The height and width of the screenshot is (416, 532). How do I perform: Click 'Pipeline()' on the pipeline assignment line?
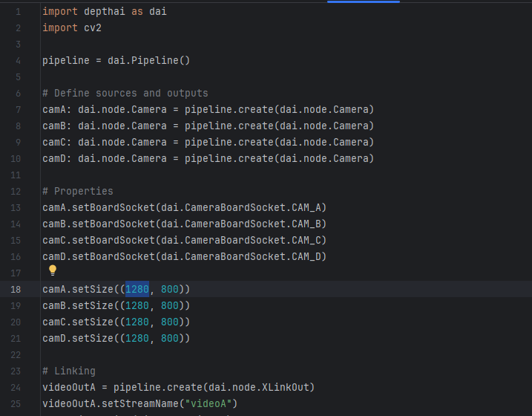click(x=161, y=60)
